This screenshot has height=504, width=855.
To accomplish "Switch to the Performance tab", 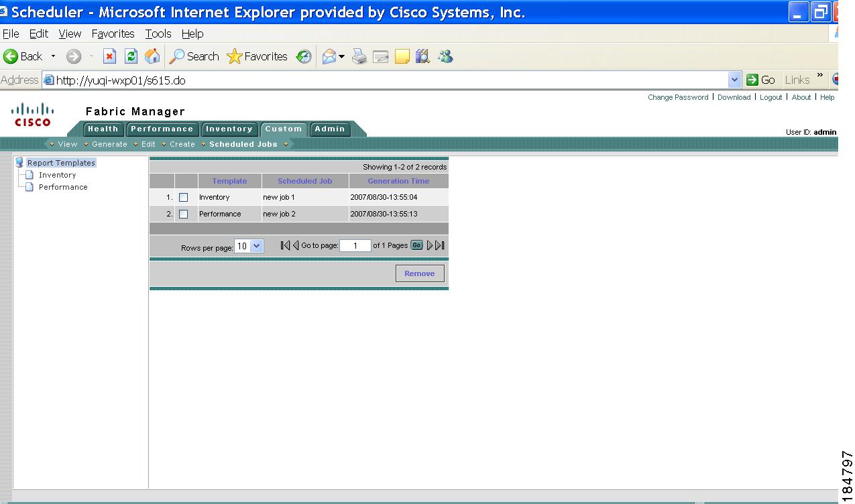I will [x=162, y=129].
